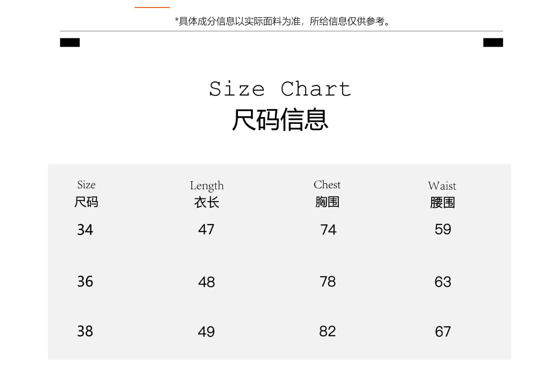Click size 38 in the table
This screenshot has height=392, width=535.
point(85,331)
